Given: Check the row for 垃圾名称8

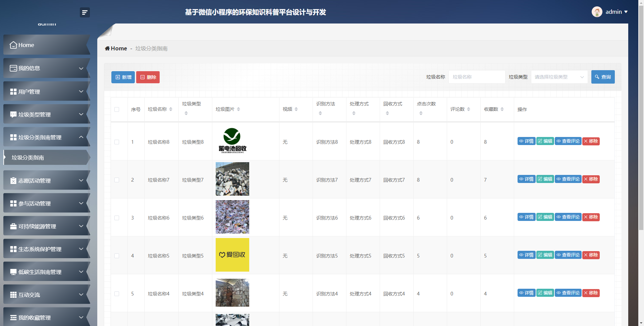Looking at the screenshot, I should pyautogui.click(x=117, y=142).
